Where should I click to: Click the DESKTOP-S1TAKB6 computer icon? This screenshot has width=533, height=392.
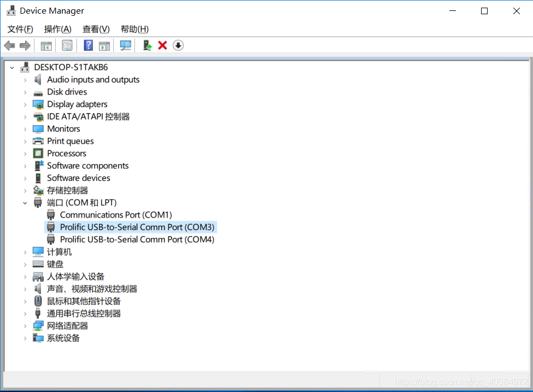coord(25,67)
